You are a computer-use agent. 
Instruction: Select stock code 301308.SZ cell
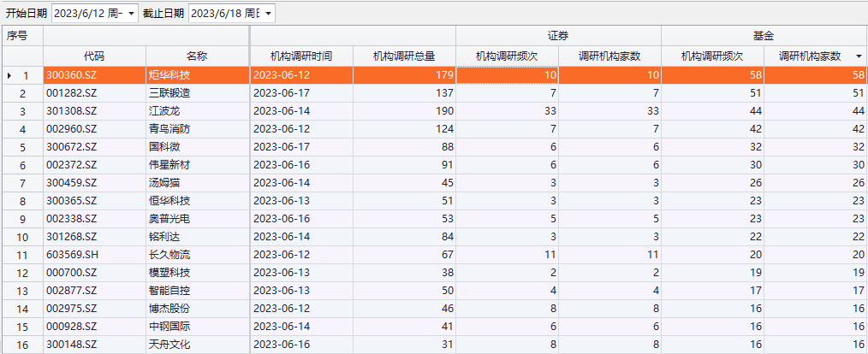(x=94, y=111)
